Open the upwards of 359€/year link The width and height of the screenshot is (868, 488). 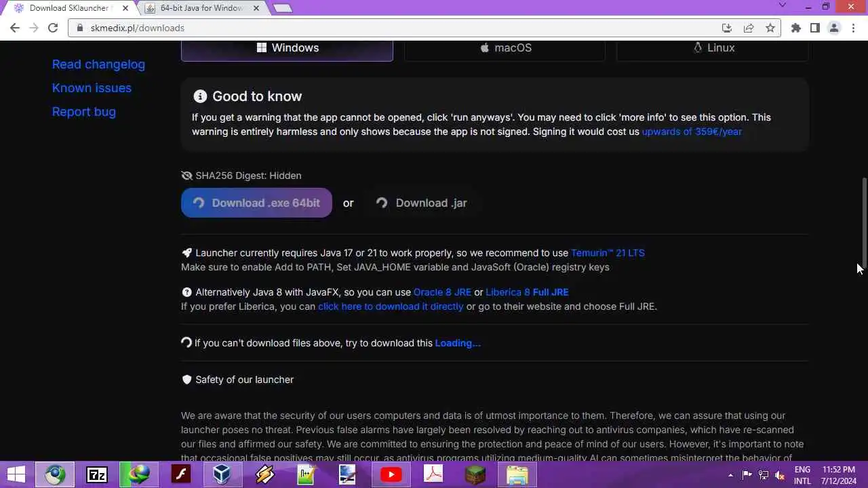pos(692,131)
